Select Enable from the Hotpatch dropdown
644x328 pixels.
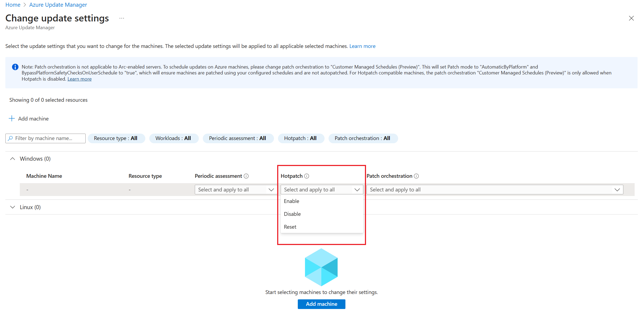pos(292,201)
